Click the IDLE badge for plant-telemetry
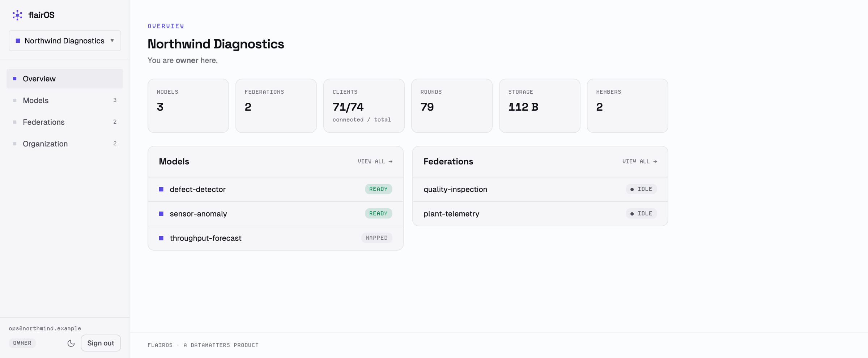 click(x=641, y=213)
